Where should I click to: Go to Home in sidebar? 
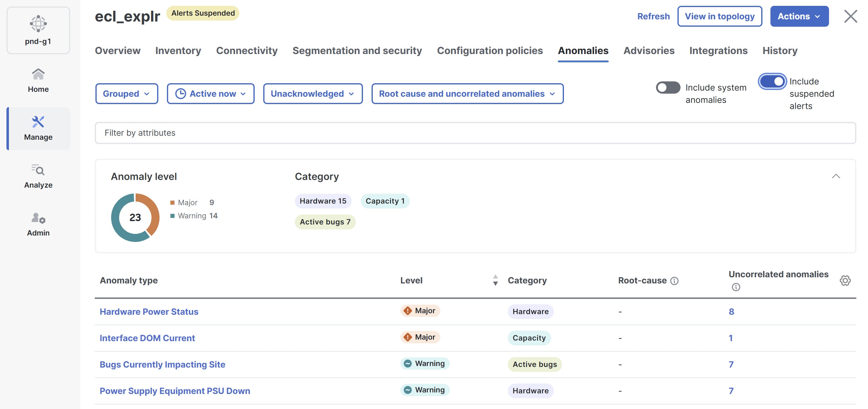38,80
